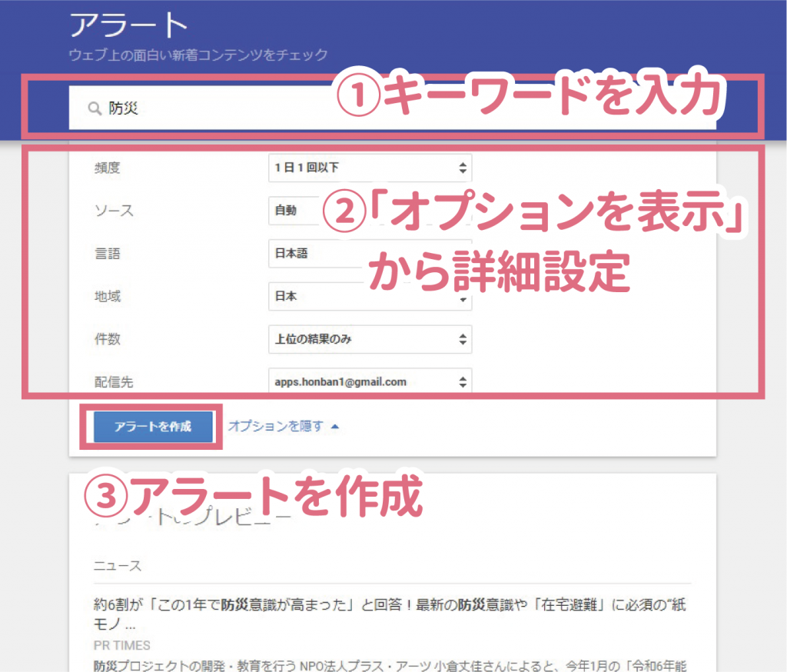
Task: Click the 件数 row label
Action: [x=107, y=339]
